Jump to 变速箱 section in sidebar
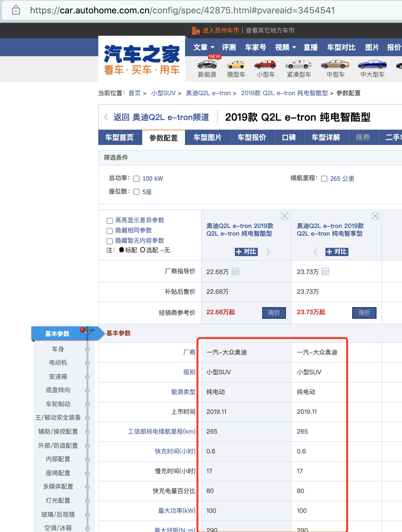This screenshot has width=402, height=532. [x=58, y=376]
